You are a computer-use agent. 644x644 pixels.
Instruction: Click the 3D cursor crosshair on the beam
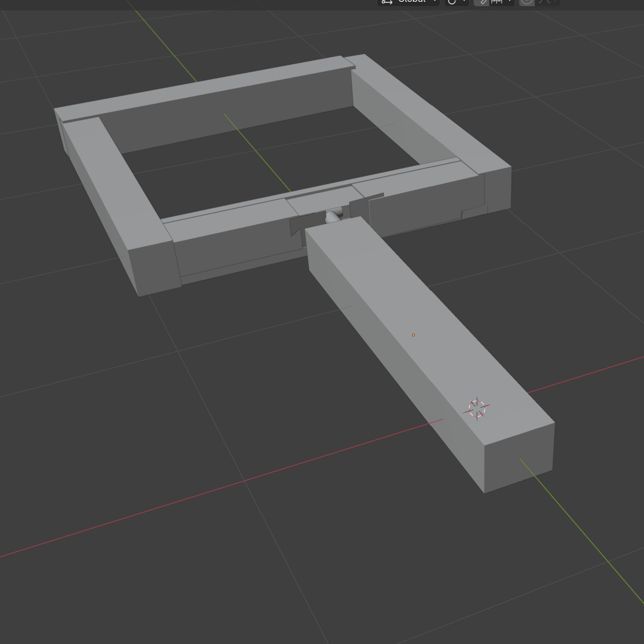477,408
